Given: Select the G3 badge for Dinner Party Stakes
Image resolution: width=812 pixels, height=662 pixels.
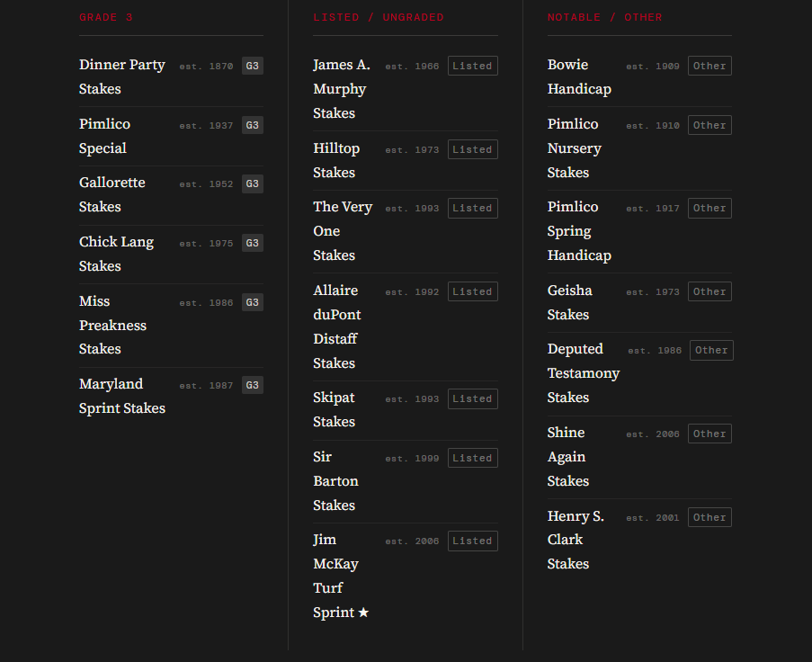Looking at the screenshot, I should coord(252,66).
